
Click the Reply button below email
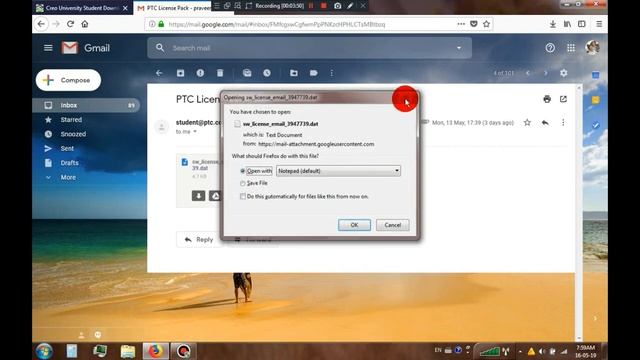[x=199, y=240]
